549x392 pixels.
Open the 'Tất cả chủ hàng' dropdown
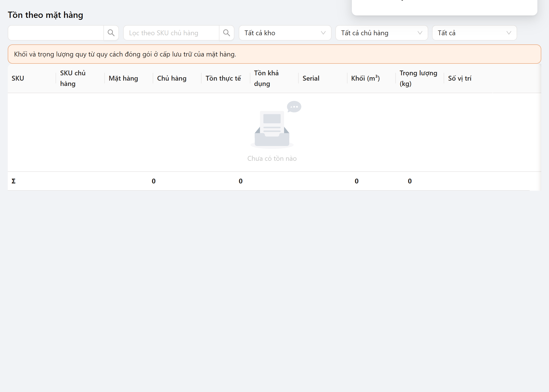[382, 33]
